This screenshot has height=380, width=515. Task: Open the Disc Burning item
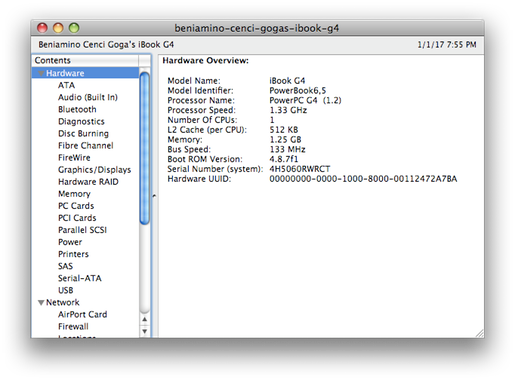pyautogui.click(x=83, y=133)
